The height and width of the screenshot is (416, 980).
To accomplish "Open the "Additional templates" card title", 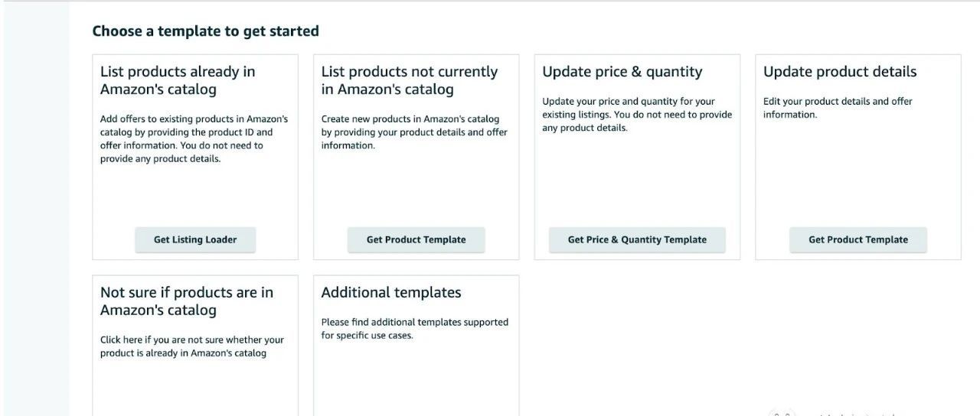I will 390,293.
